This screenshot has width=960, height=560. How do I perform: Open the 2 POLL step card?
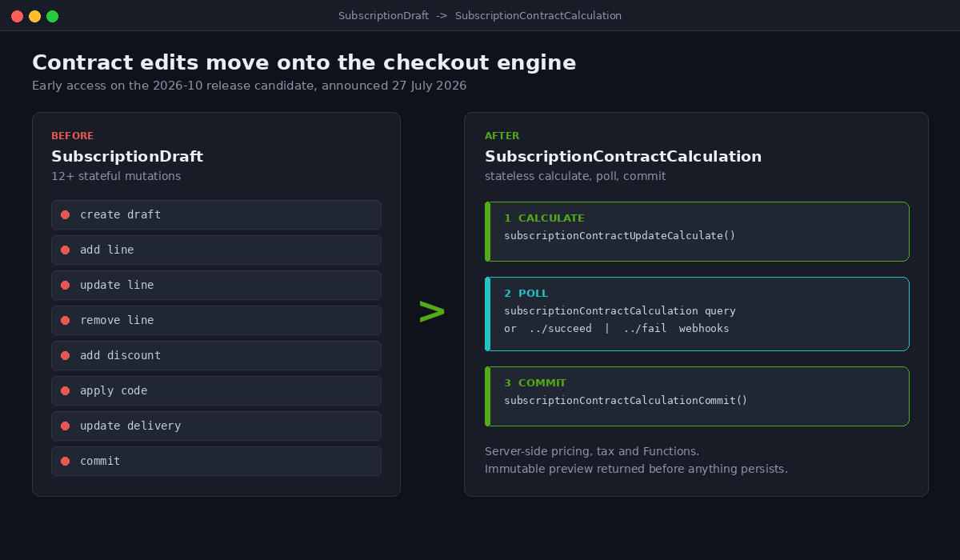pos(697,314)
